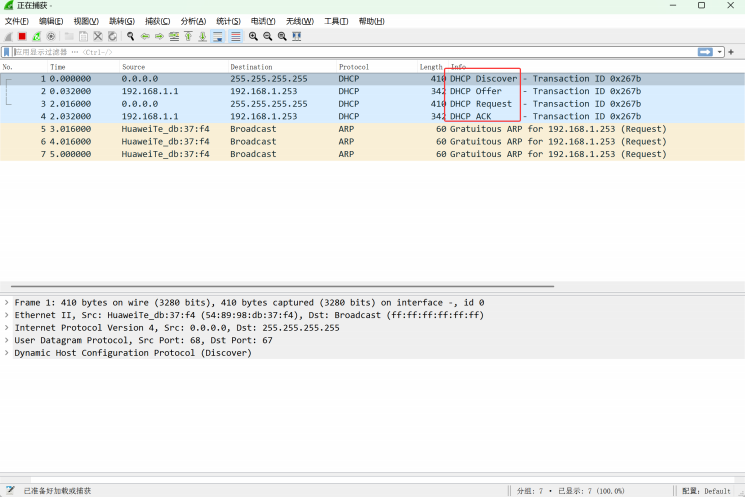Sort by the Protocol column header
The image size is (745, 497).
coord(377,67)
